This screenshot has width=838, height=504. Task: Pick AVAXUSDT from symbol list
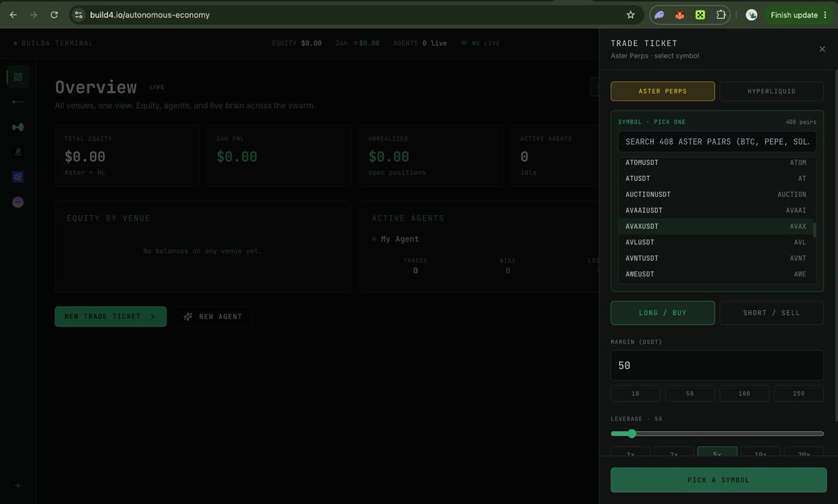[716, 226]
